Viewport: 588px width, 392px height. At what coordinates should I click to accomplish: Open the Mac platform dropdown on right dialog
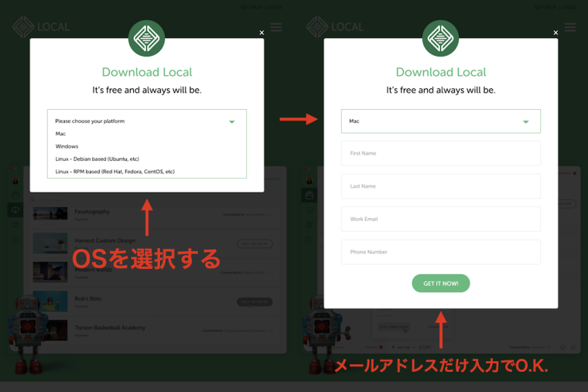coord(441,121)
